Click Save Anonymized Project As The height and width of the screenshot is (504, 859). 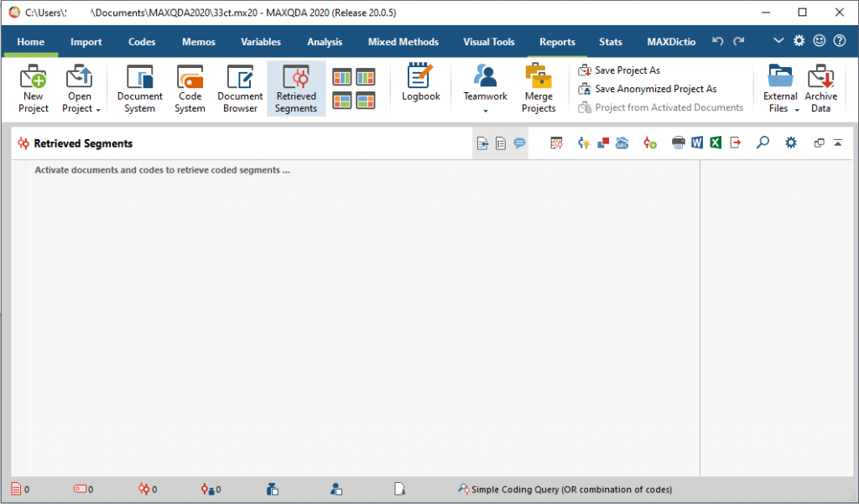pyautogui.click(x=648, y=89)
